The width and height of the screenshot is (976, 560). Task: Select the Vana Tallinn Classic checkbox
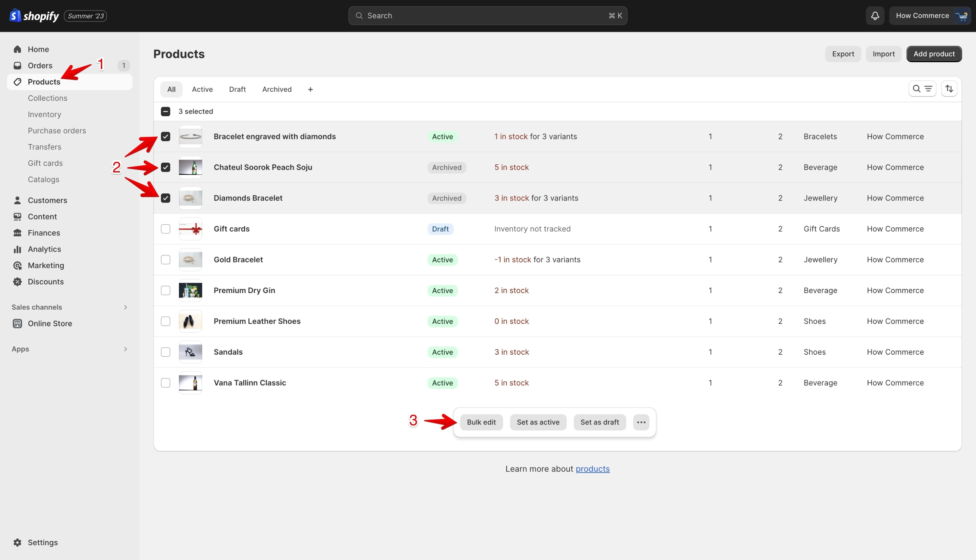pyautogui.click(x=165, y=383)
